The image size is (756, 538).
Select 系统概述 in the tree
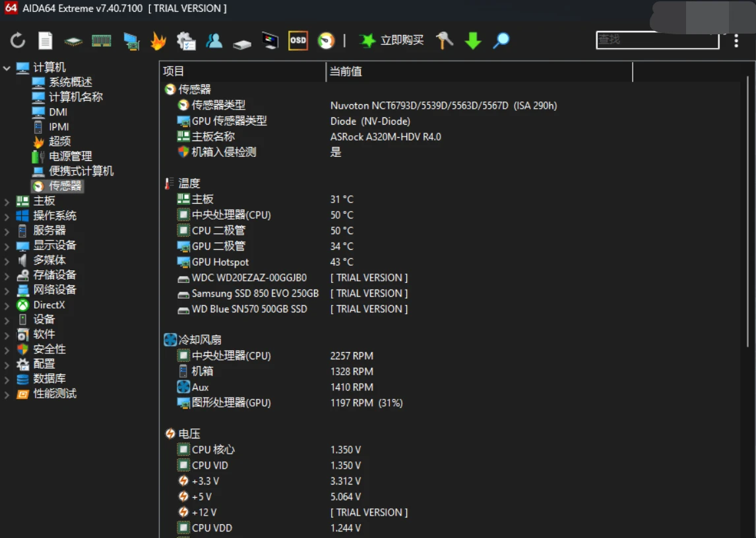pos(71,82)
